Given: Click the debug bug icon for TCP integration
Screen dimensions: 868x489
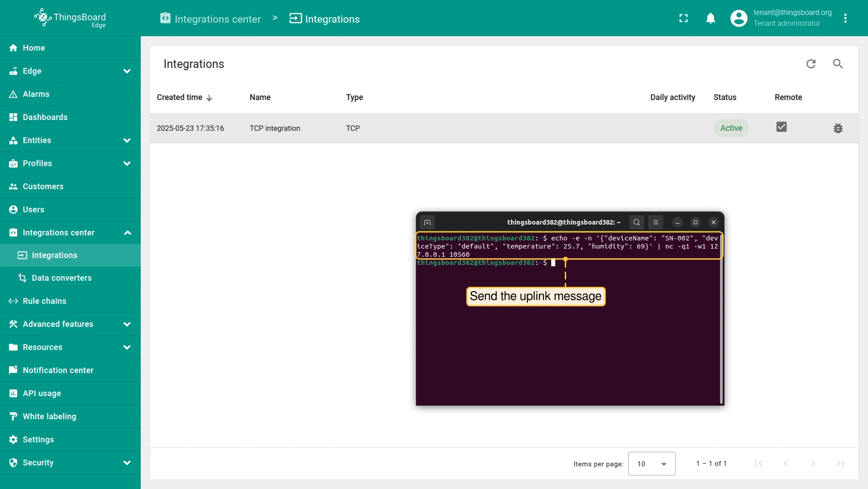Looking at the screenshot, I should 838,128.
